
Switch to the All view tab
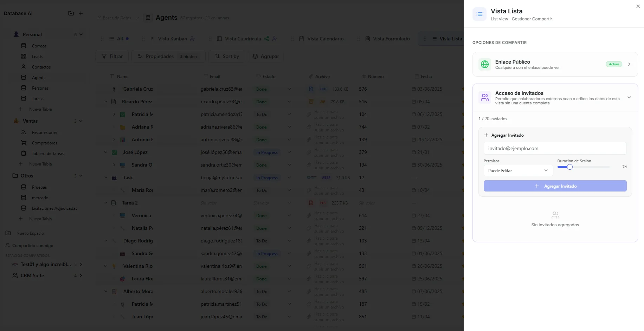tap(120, 39)
